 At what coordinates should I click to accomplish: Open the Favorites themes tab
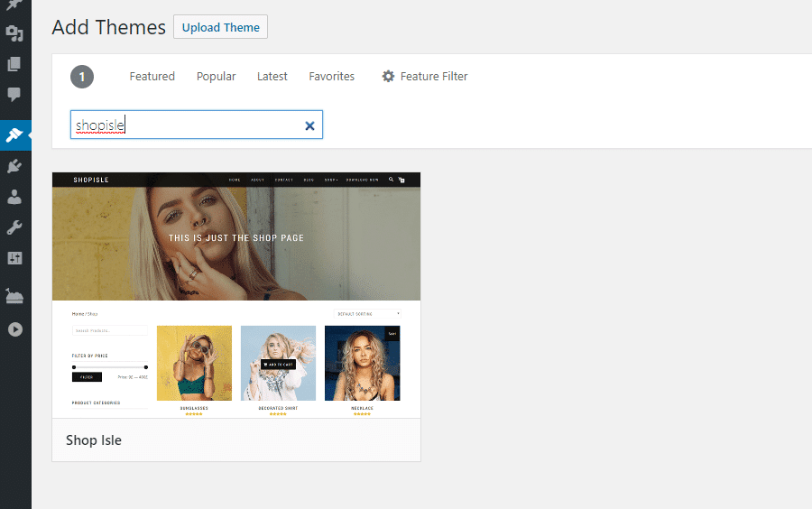331,77
